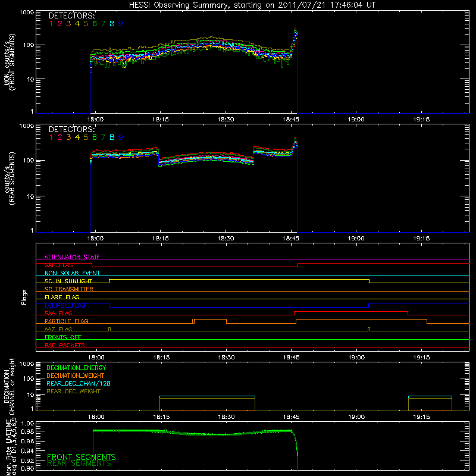
Task: Click REAR SEGMENTS y-axis title of second plot
Action: click(12, 178)
